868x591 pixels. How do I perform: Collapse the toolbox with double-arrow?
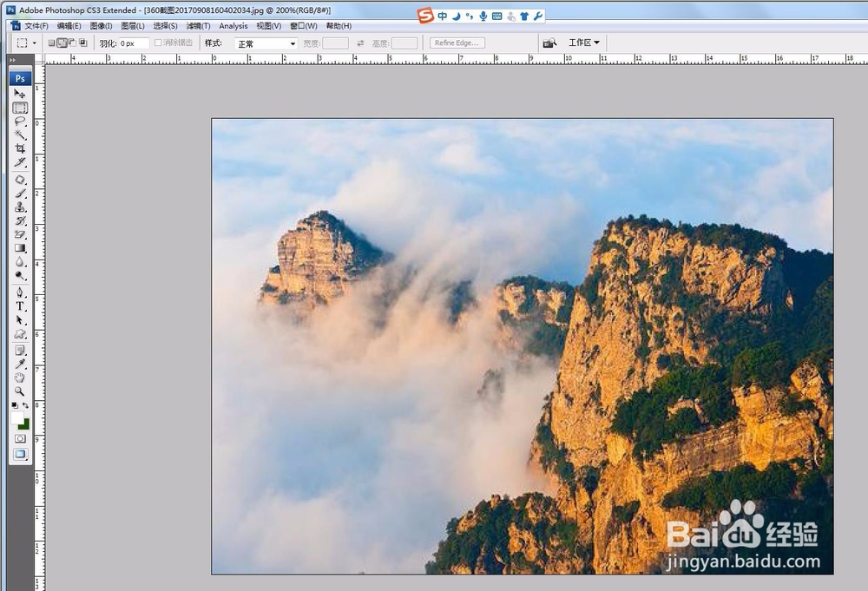(13, 60)
